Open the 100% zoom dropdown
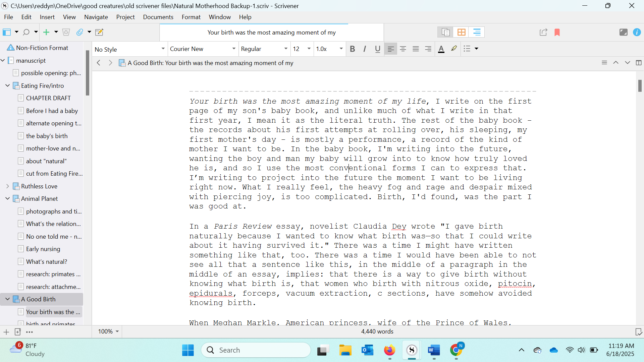 [108, 331]
